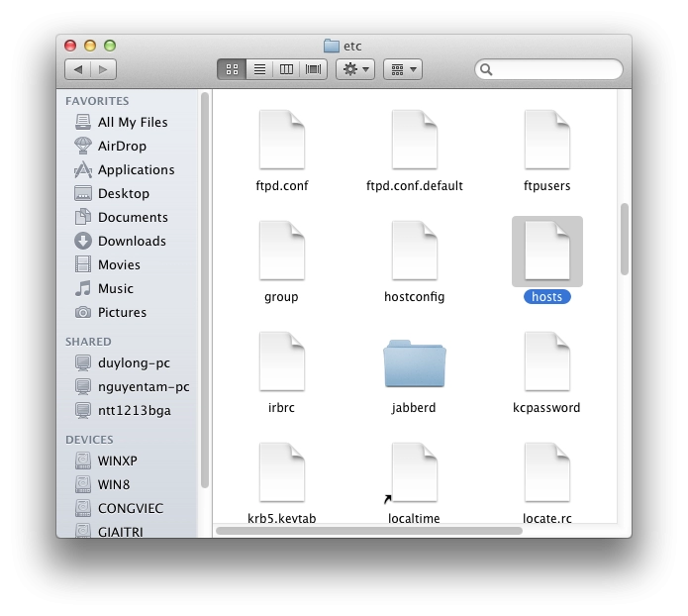Switch to list view
This screenshot has width=688, height=616.
(x=259, y=69)
